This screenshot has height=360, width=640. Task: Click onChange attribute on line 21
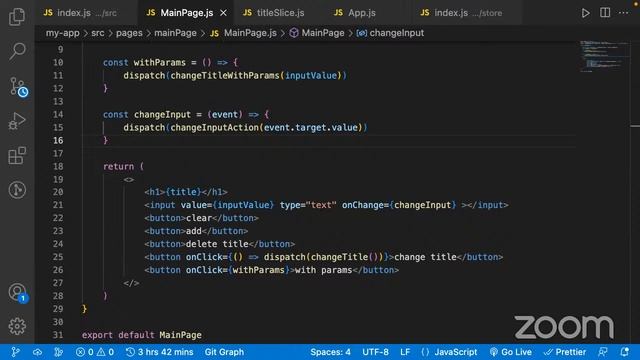[363, 205]
